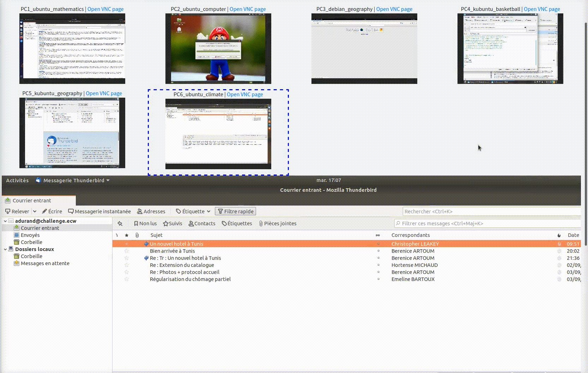588x373 pixels.
Task: Open the Relever dropdown arrow
Action: pos(35,212)
